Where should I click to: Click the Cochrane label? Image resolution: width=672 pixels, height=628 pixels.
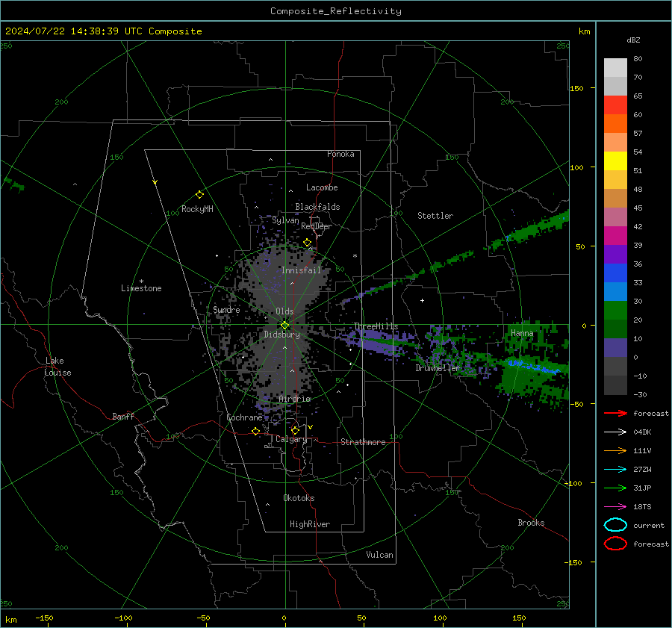244,417
